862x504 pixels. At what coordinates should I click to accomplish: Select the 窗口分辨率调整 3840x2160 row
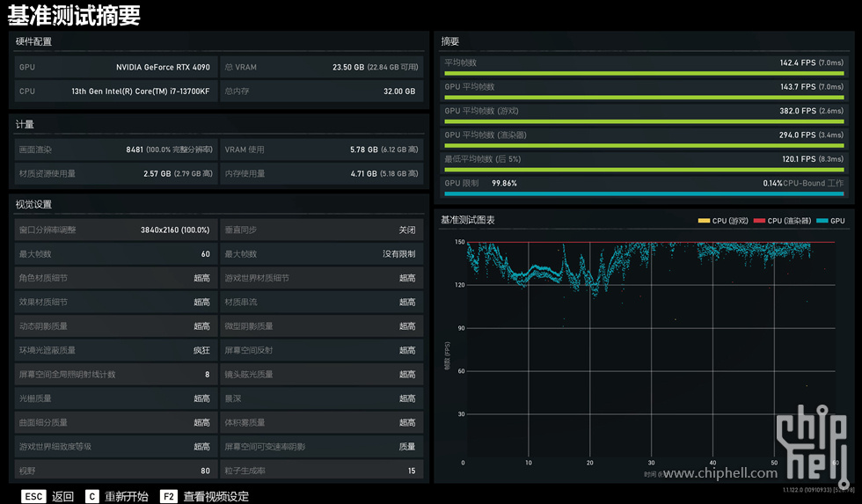[x=114, y=230]
